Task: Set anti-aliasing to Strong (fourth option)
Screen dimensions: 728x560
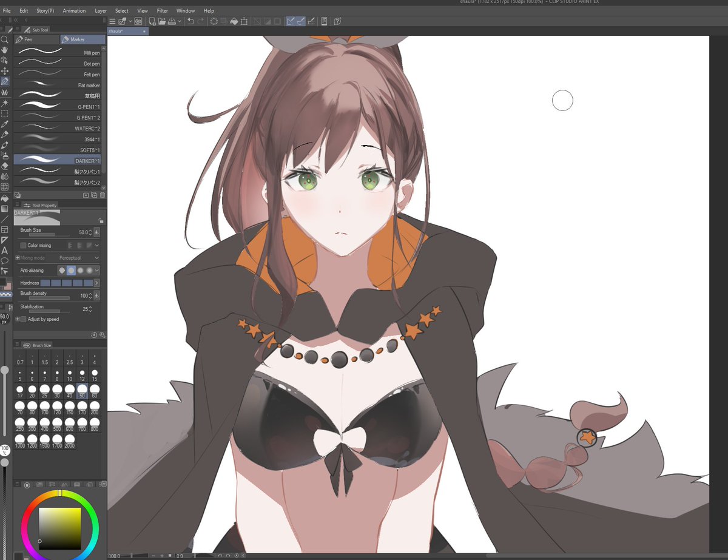Action: [x=89, y=270]
